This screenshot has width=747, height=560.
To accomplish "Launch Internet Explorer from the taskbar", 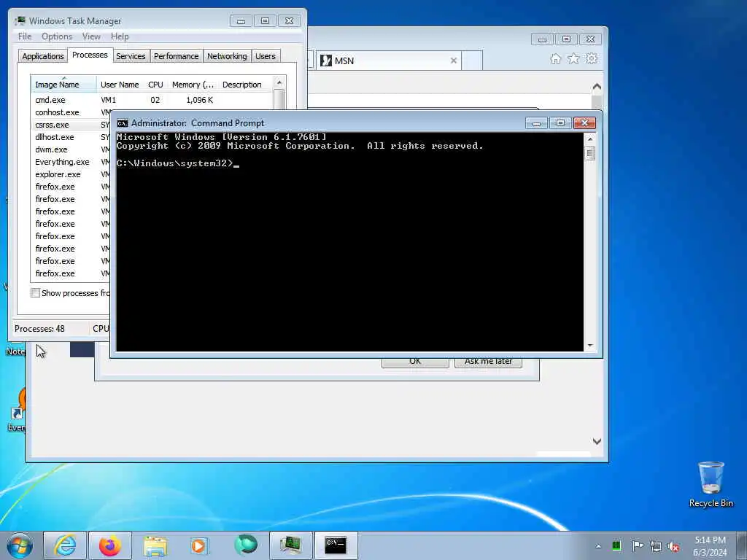I will [x=65, y=545].
